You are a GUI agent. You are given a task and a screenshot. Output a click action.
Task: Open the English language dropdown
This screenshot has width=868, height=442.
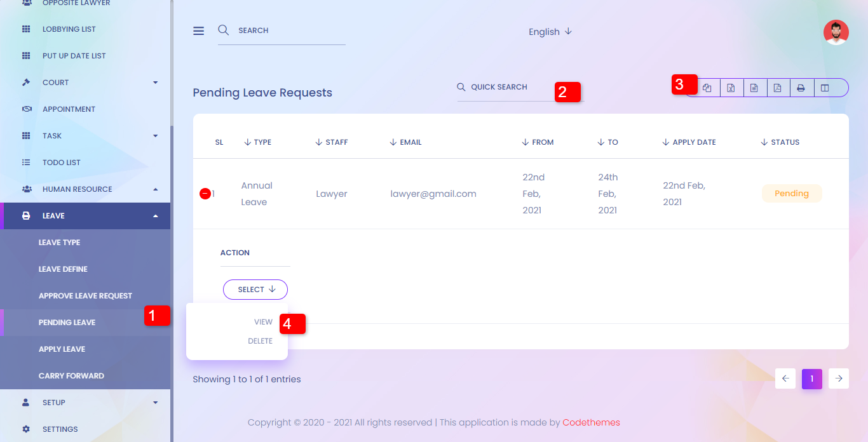coord(550,32)
